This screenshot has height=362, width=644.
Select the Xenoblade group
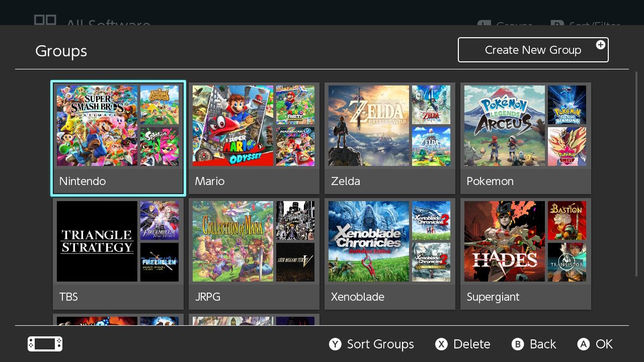389,253
